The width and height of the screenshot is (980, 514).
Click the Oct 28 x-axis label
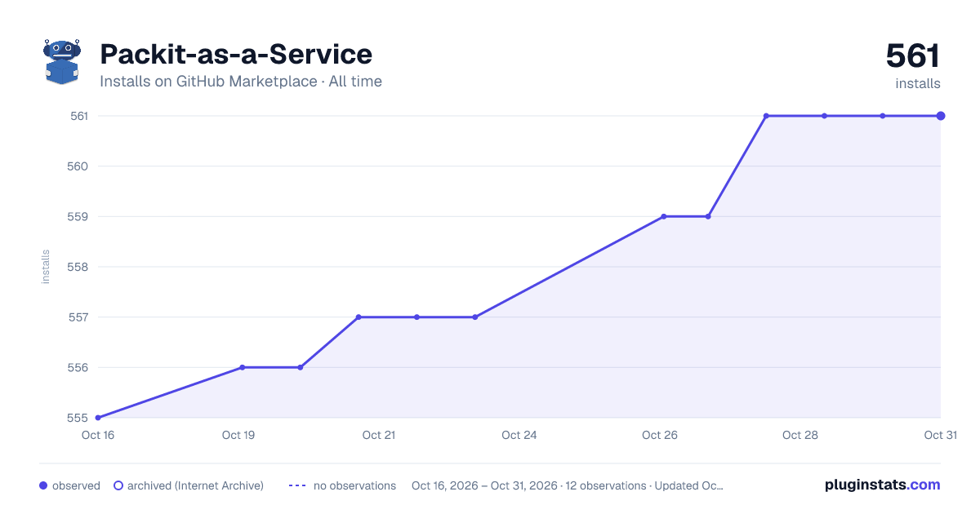[x=800, y=435]
